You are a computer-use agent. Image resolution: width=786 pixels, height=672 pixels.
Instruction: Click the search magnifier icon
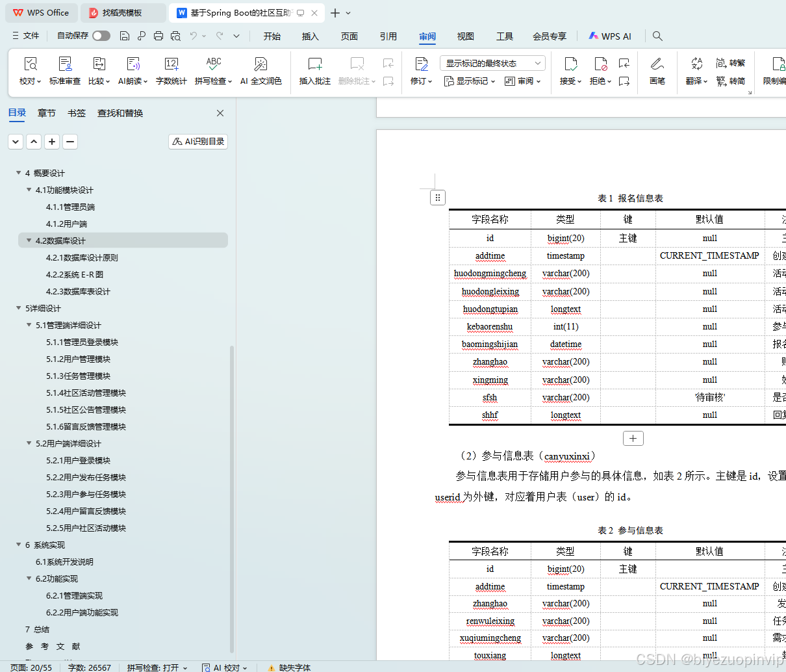657,36
